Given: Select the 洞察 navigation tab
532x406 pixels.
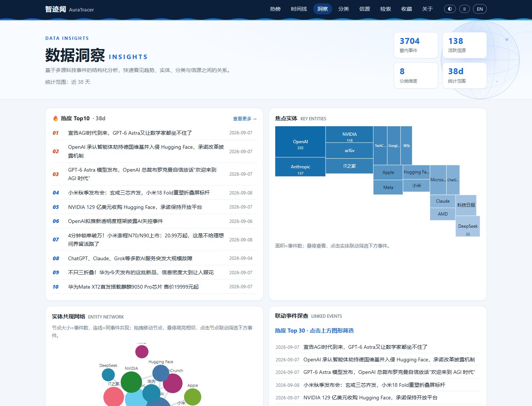Looking at the screenshot, I should (x=323, y=9).
